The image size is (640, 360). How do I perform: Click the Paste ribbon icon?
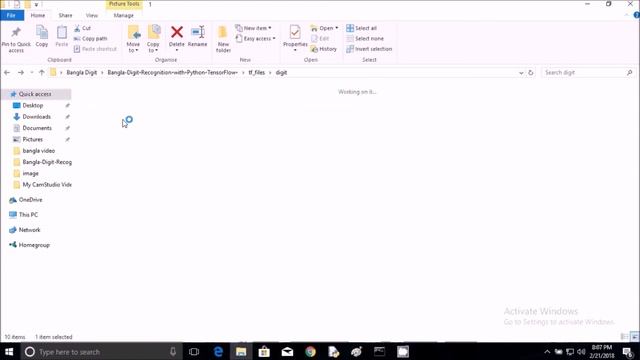pyautogui.click(x=62, y=36)
